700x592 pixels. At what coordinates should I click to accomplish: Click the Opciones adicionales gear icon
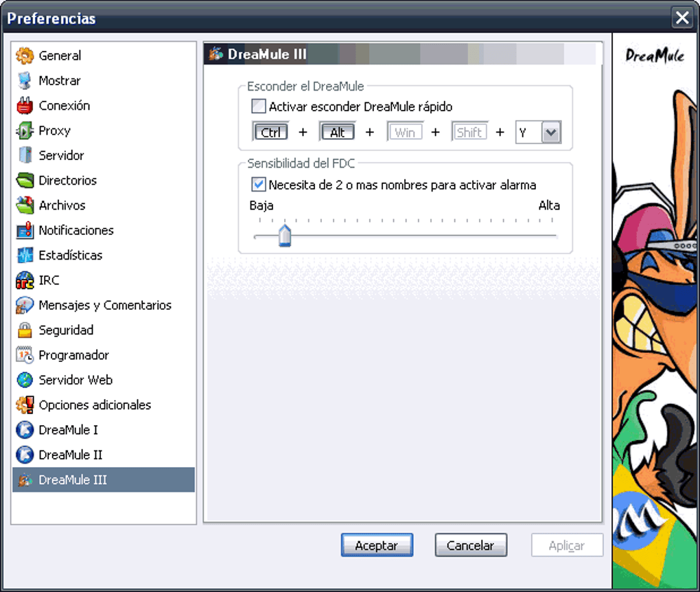point(25,405)
